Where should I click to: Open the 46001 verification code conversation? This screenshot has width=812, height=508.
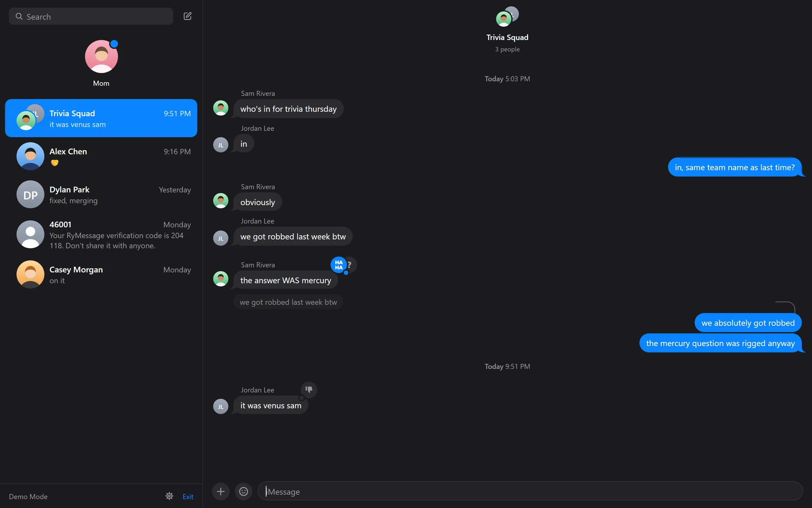tap(101, 235)
